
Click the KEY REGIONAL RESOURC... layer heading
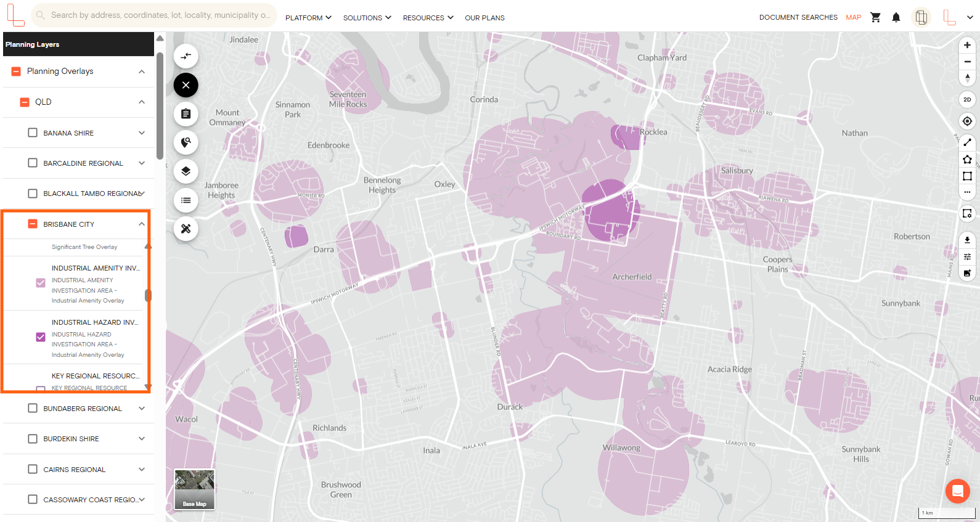click(x=96, y=376)
